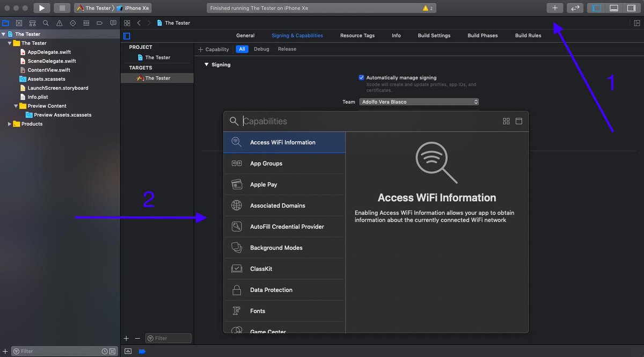Click the yellow warning indicator in activity bar
Screen dimensions: 644x357
428,8
